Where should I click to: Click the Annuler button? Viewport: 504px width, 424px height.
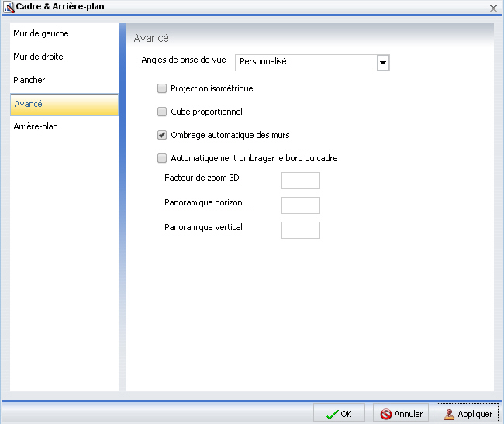point(401,413)
